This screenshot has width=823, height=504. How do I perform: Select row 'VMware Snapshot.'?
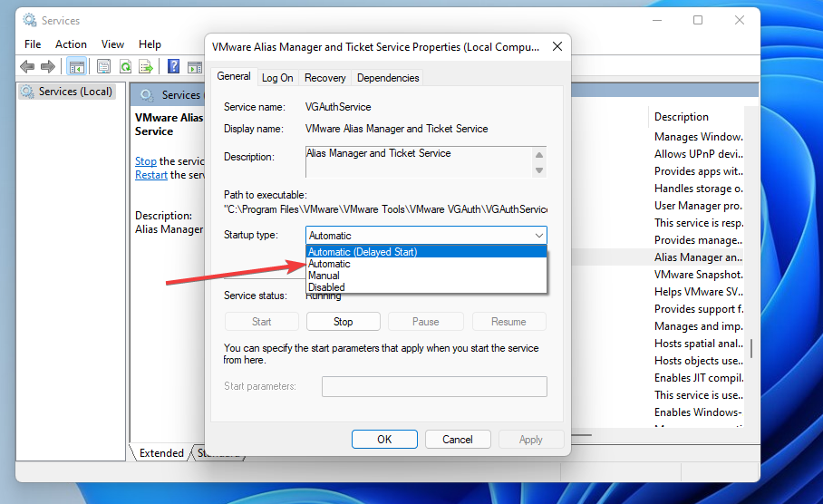699,275
